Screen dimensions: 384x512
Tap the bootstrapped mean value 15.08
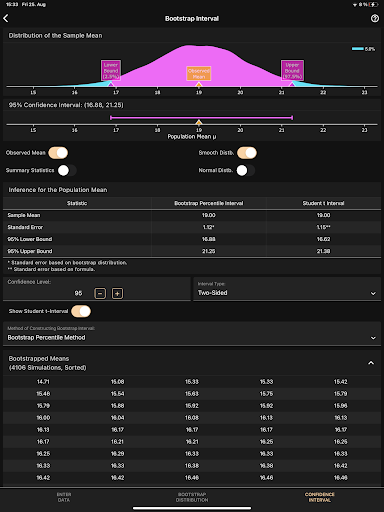click(117, 382)
